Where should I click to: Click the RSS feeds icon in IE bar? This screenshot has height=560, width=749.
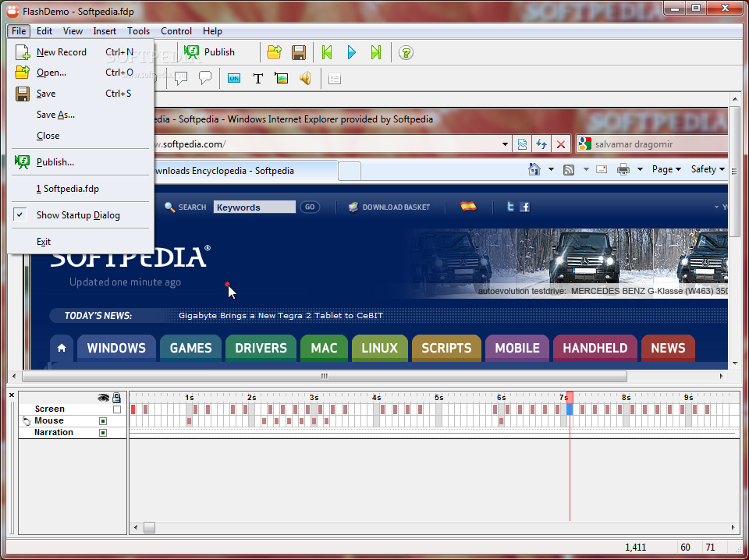569,169
